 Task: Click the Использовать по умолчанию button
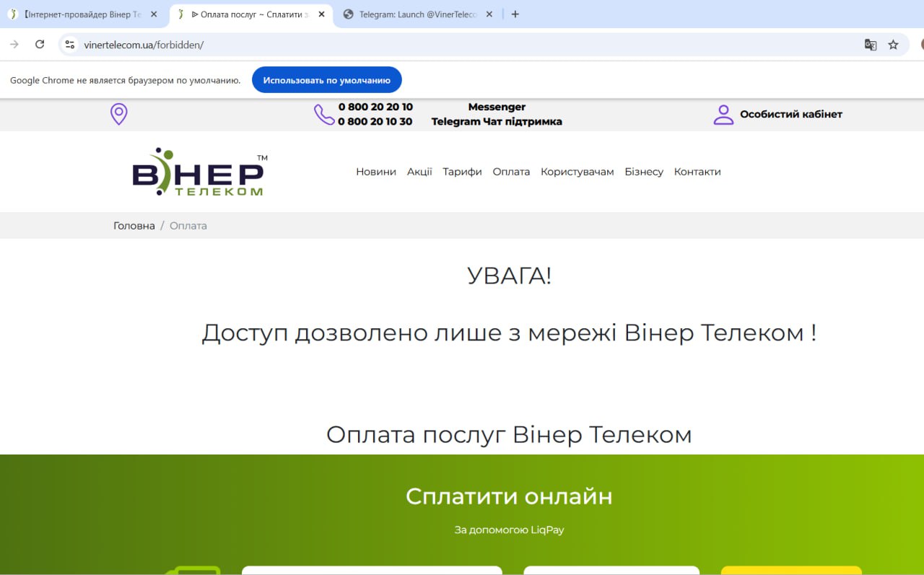coord(326,80)
